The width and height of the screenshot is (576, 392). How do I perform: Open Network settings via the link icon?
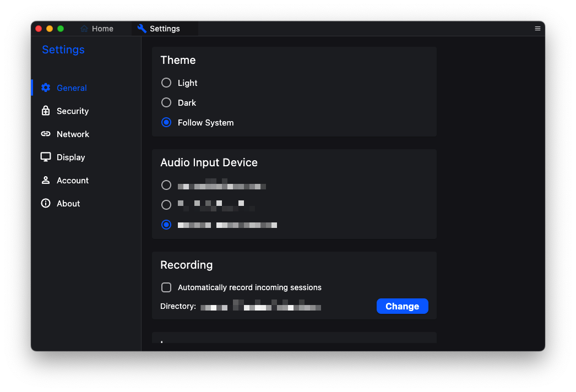[x=46, y=134]
